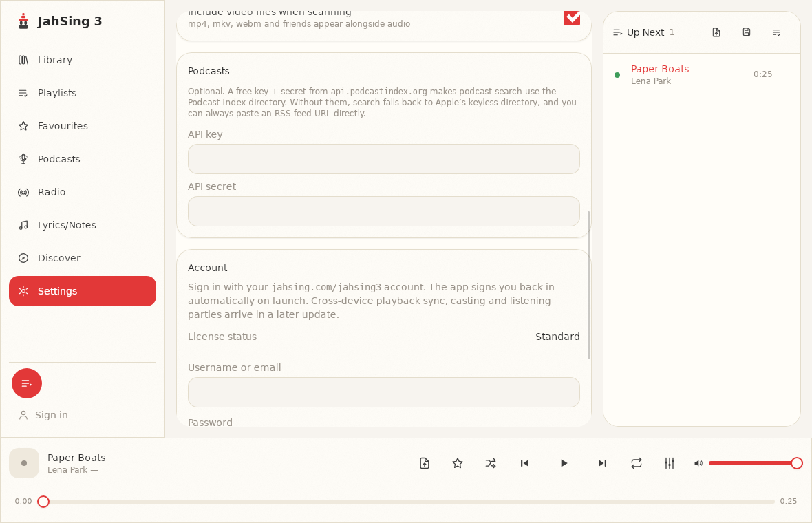Skip to the next track

pos(602,463)
